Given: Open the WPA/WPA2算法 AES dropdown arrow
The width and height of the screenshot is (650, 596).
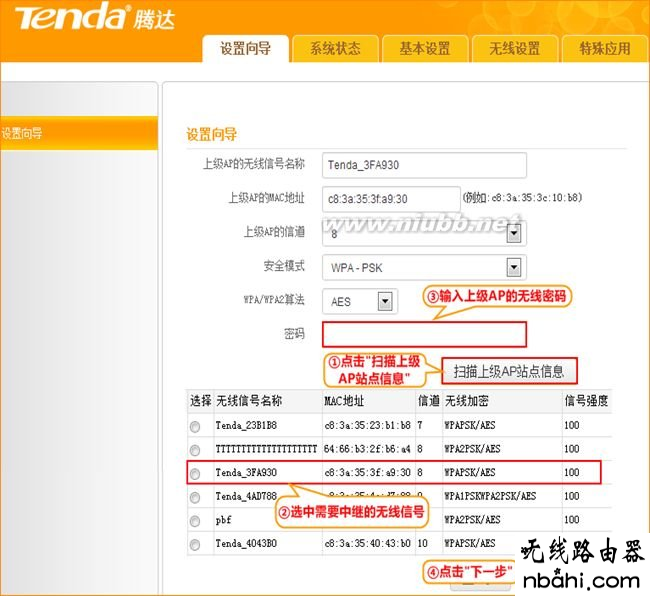Looking at the screenshot, I should [x=385, y=301].
